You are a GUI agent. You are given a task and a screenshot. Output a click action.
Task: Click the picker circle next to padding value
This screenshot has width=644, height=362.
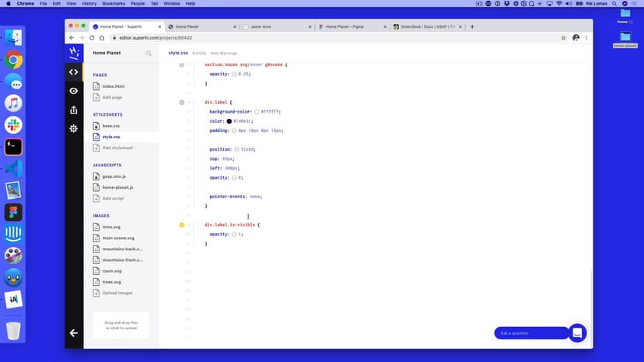coord(233,131)
